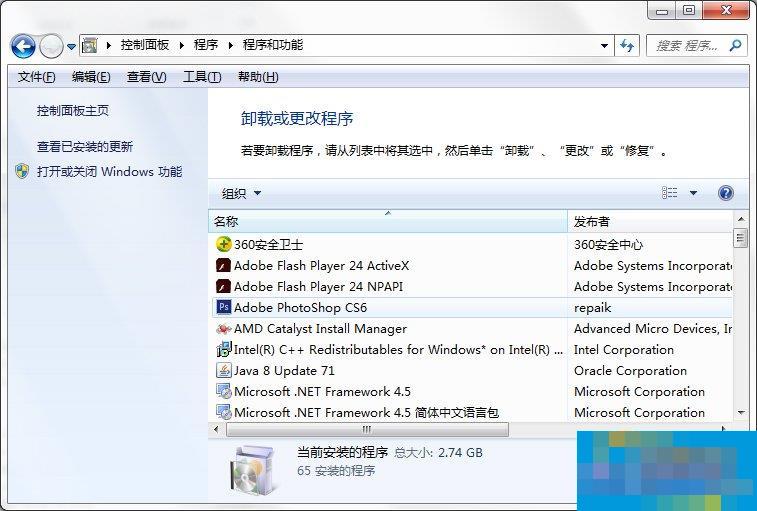Click the Intel C++ Redistributables icon
This screenshot has width=757, height=511.
[x=224, y=349]
